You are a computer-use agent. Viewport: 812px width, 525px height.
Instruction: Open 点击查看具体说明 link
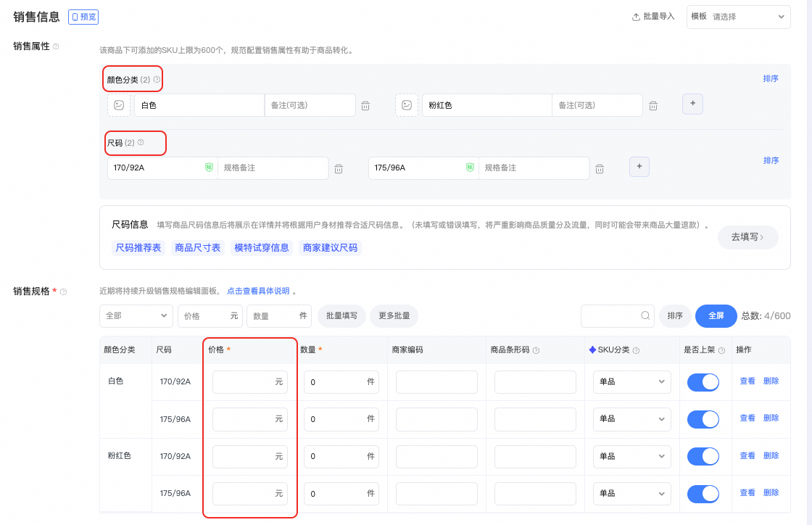click(x=258, y=291)
